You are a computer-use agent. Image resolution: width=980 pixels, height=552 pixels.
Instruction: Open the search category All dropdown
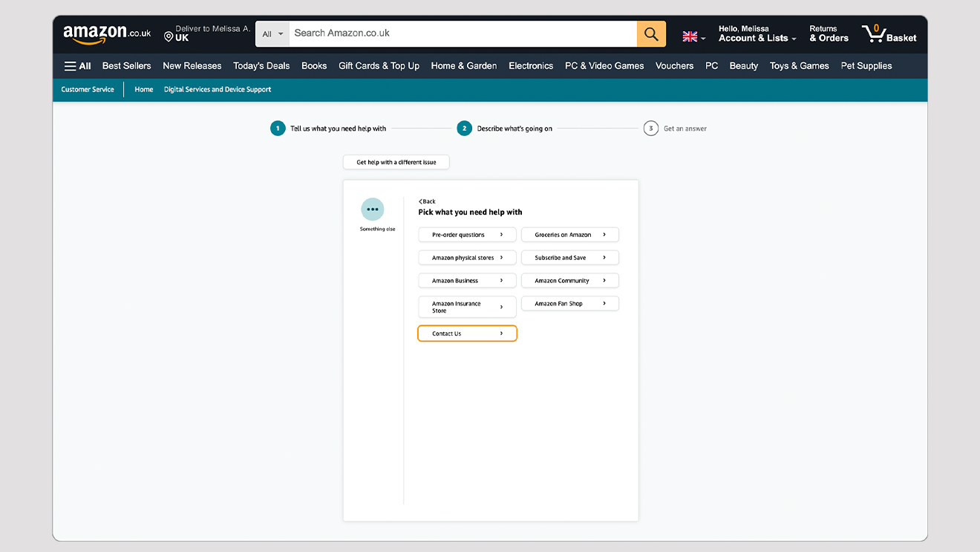coord(272,34)
